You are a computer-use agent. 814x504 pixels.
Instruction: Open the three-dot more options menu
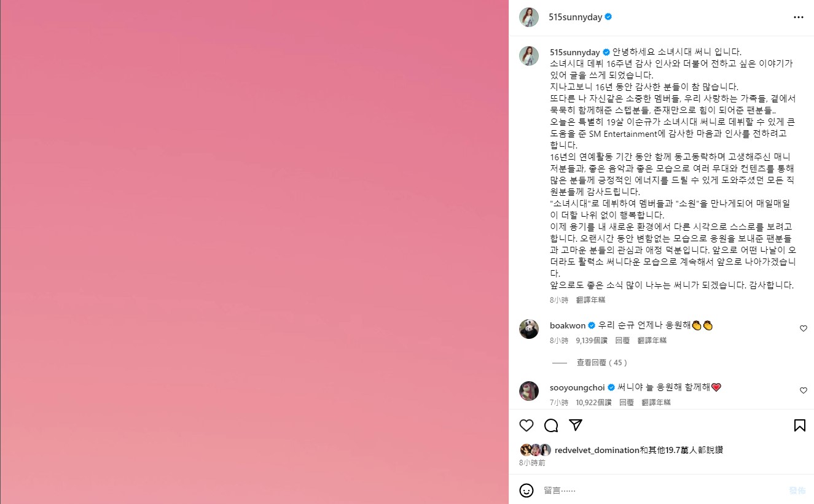(x=798, y=17)
